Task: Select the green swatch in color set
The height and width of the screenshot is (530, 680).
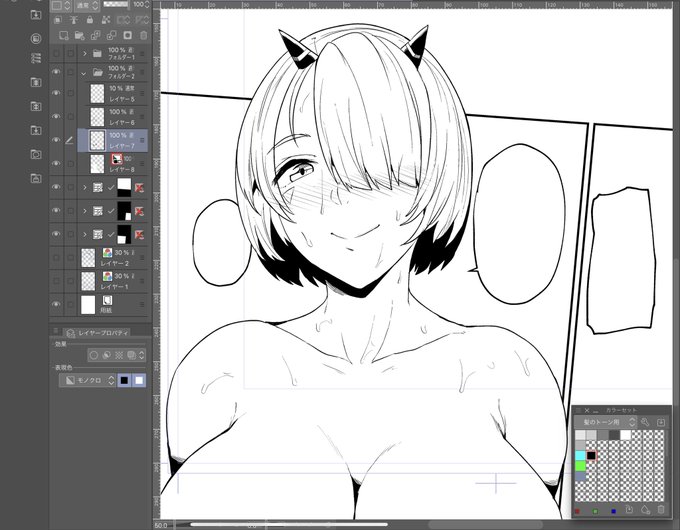Action: pyautogui.click(x=580, y=466)
